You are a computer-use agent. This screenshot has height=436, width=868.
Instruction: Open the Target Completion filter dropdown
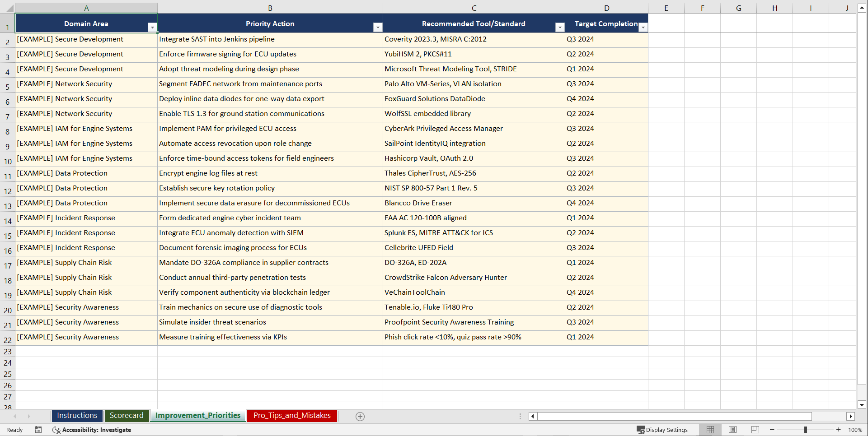643,28
